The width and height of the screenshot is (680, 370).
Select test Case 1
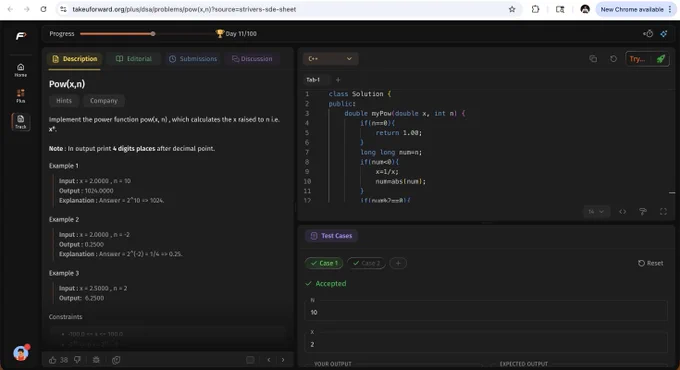tap(324, 263)
